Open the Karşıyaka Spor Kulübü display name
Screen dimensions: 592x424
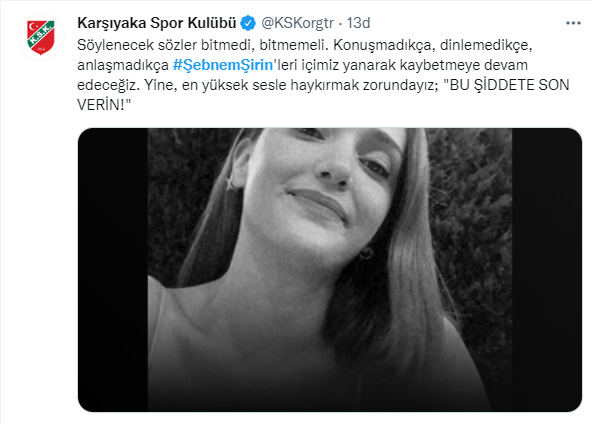(157, 23)
